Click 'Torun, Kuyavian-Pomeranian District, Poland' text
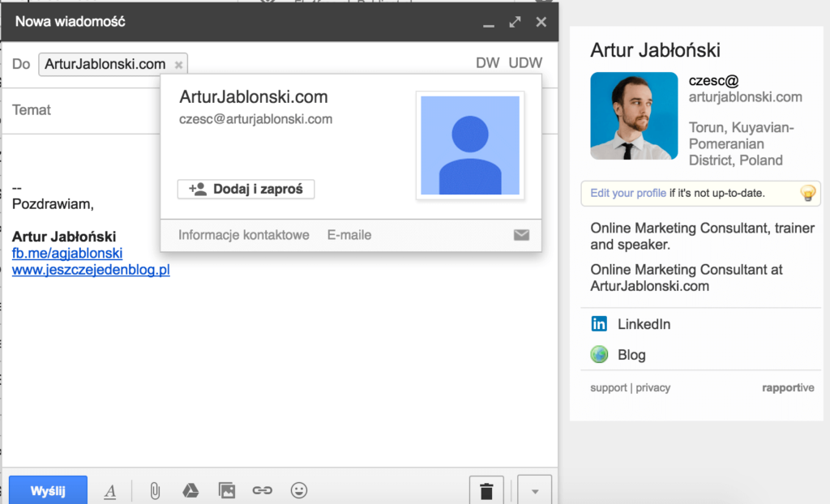 click(741, 144)
